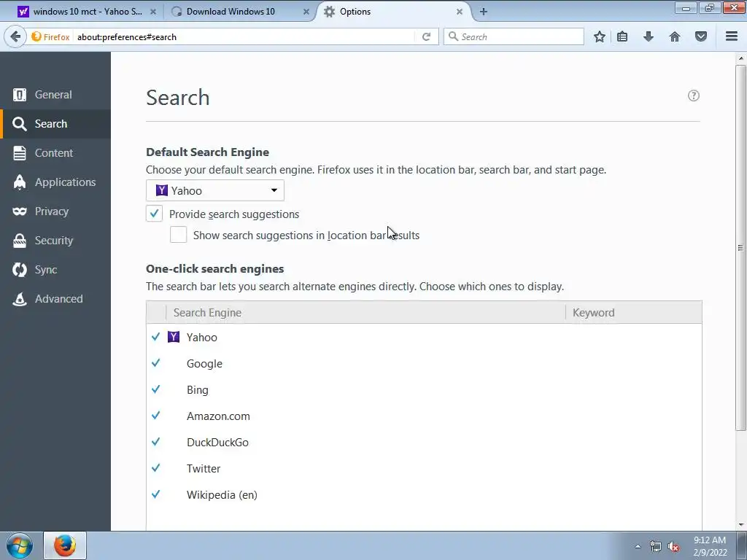Click the browser back arrow button
747x560 pixels.
[15, 36]
